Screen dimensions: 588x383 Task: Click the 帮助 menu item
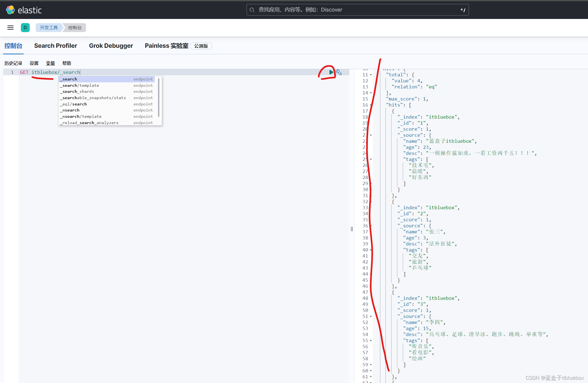pos(66,63)
